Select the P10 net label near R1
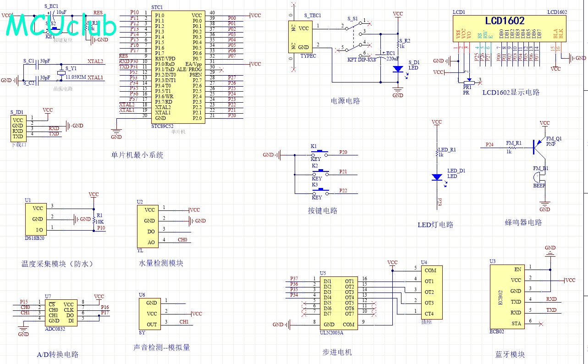The width and height of the screenshot is (588, 364). pos(101,228)
